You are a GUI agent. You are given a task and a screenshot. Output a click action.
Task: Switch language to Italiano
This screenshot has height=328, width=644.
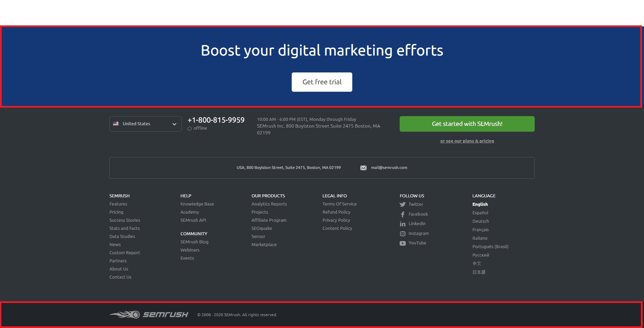(x=480, y=238)
